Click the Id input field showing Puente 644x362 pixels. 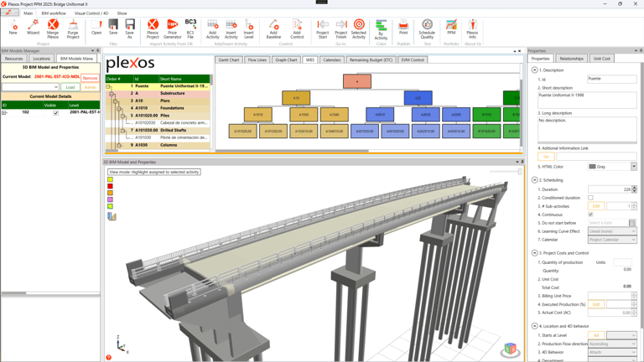tap(612, 80)
